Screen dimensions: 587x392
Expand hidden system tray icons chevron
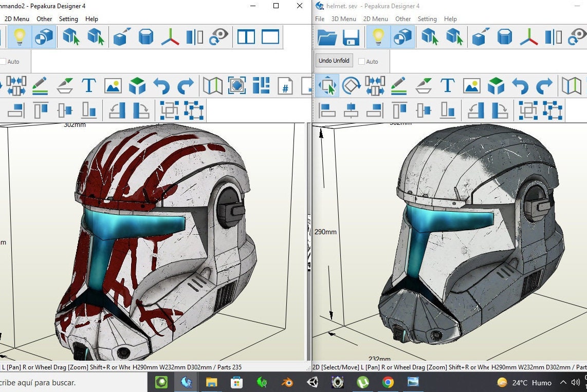click(x=563, y=382)
